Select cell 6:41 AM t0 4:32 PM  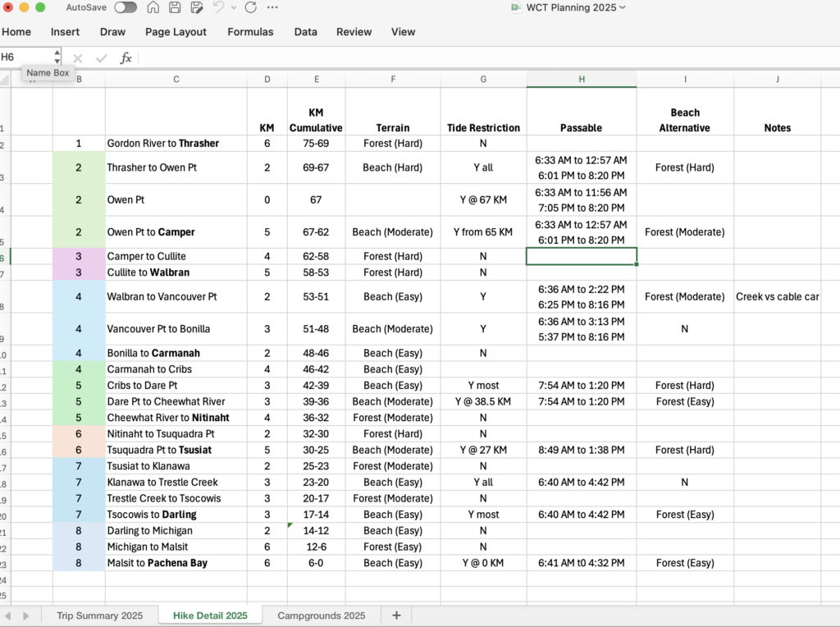click(x=582, y=563)
